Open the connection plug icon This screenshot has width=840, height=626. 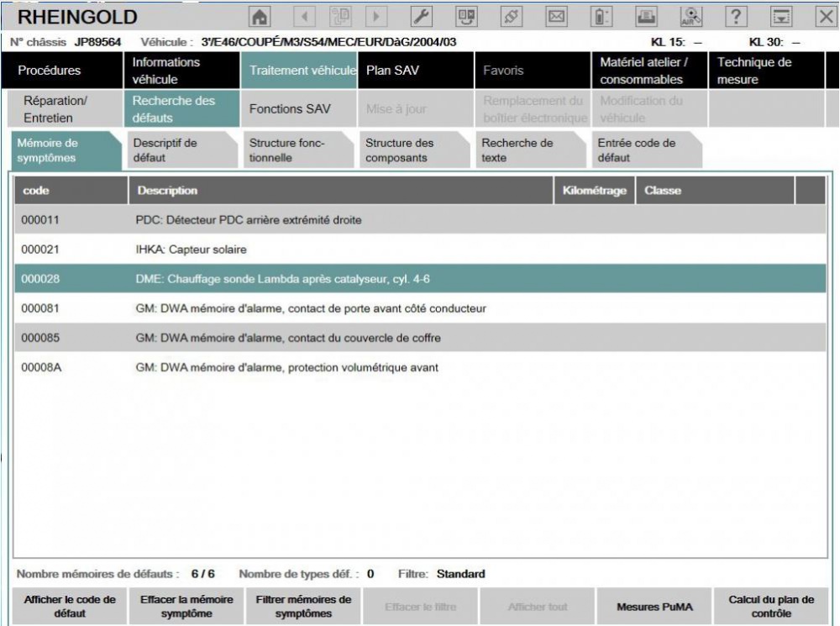tap(511, 17)
